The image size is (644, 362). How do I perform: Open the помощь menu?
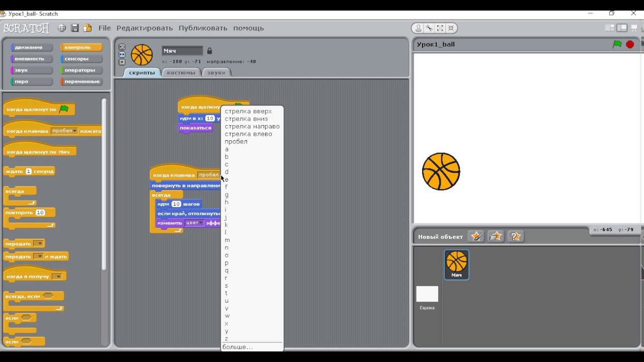[249, 28]
